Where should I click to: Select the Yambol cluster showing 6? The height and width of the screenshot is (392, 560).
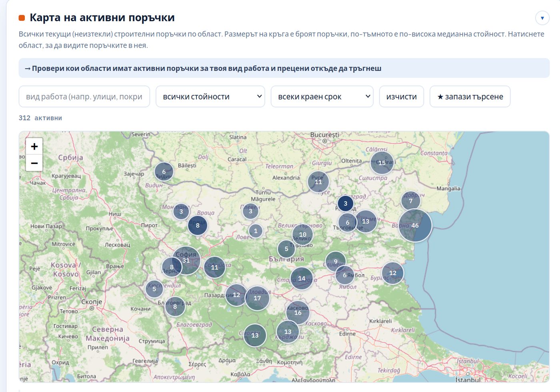pyautogui.click(x=344, y=275)
